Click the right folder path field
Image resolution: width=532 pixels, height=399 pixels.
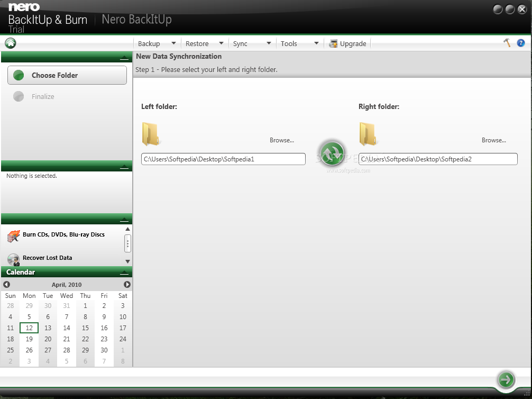tap(438, 159)
